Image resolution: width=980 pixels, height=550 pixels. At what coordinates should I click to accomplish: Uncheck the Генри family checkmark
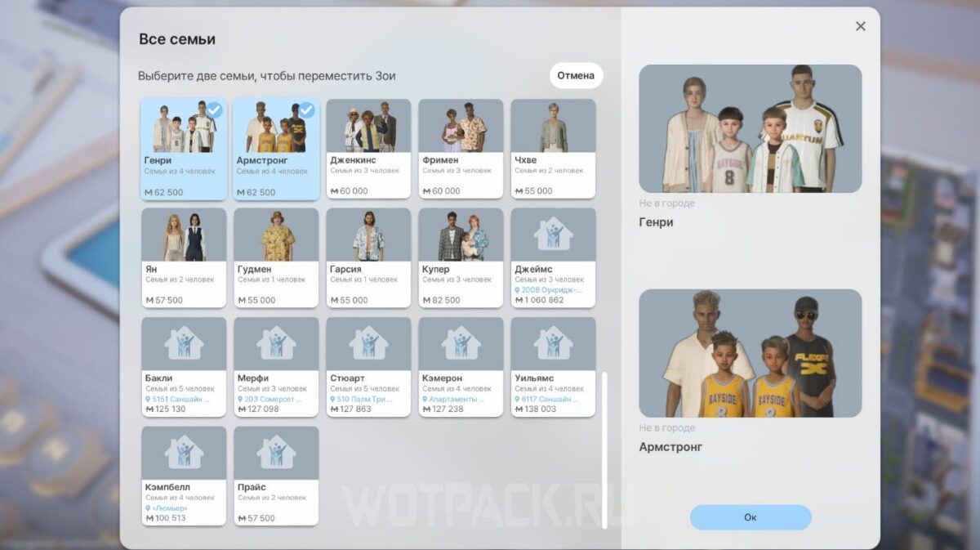pos(215,110)
